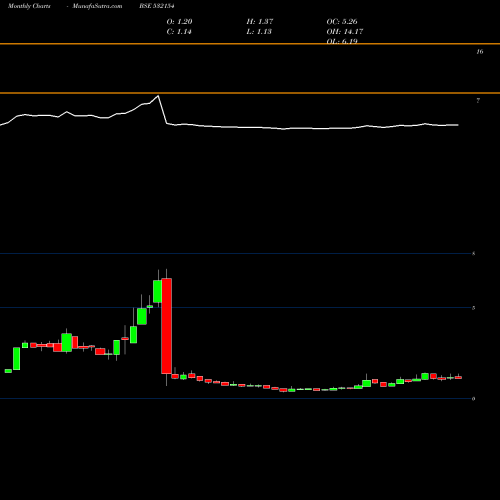Image resolution: width=500 pixels, height=500 pixels.
Task: Click the MunafaSutra.com label
Action: [97, 6]
